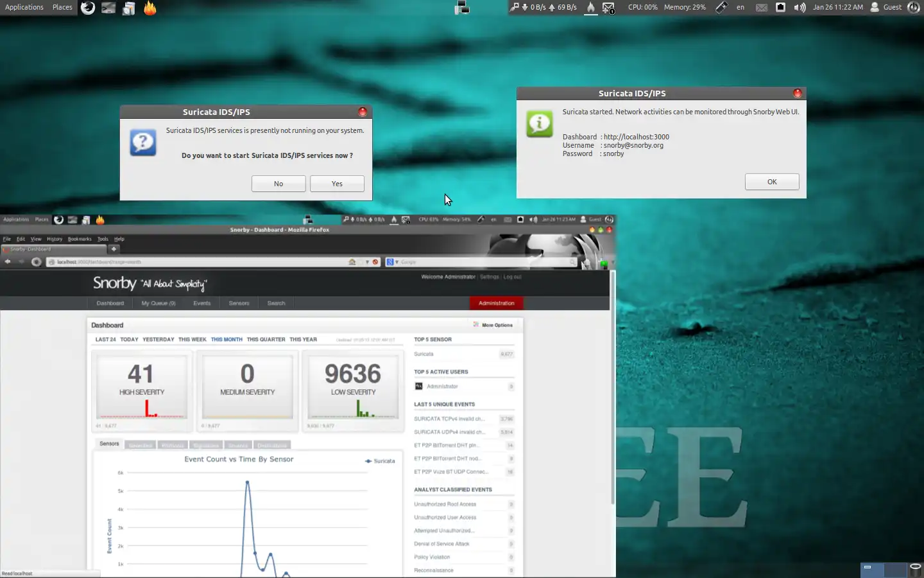
Task: Select the THIS YEAR time range
Action: point(304,340)
